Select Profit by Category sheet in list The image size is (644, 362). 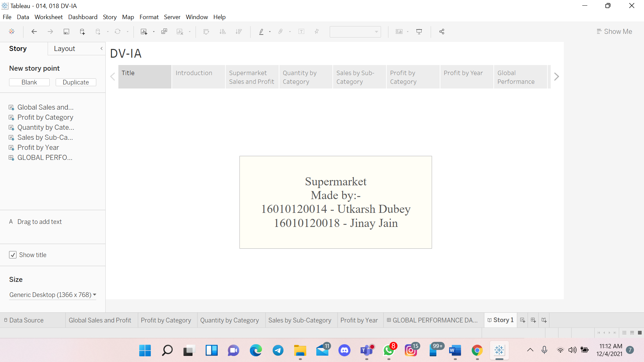45,117
